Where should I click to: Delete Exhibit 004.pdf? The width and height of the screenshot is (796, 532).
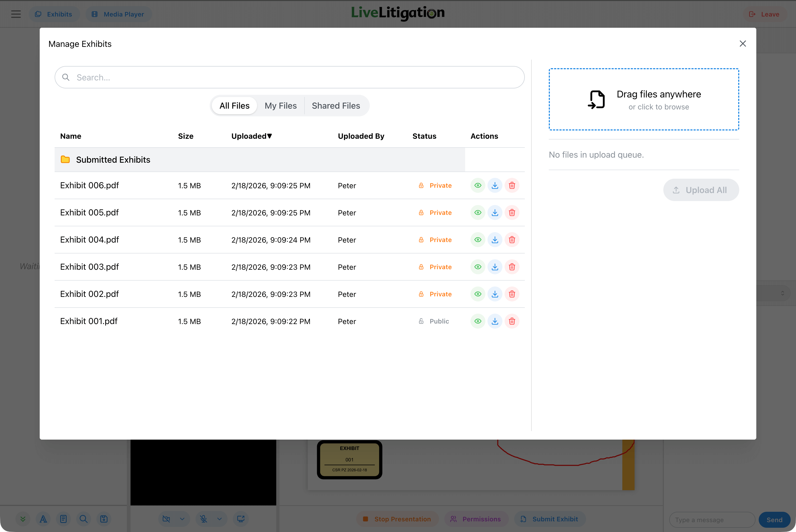point(512,240)
